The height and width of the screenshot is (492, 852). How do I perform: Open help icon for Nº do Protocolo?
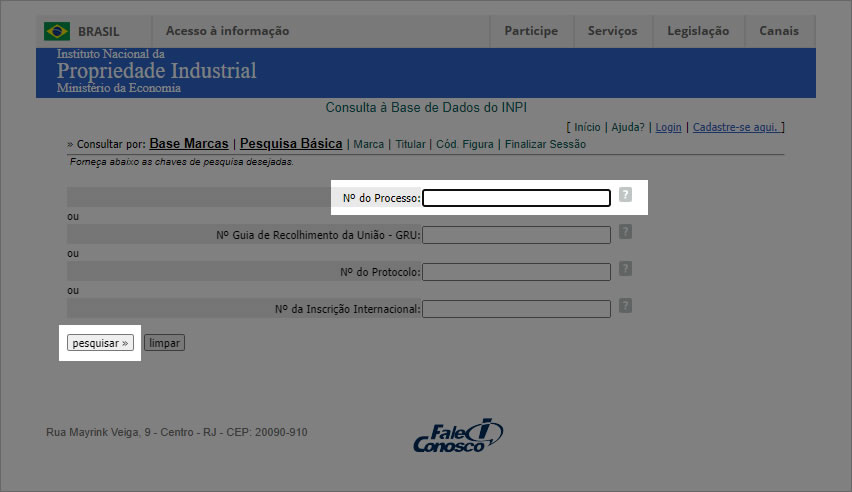point(625,269)
